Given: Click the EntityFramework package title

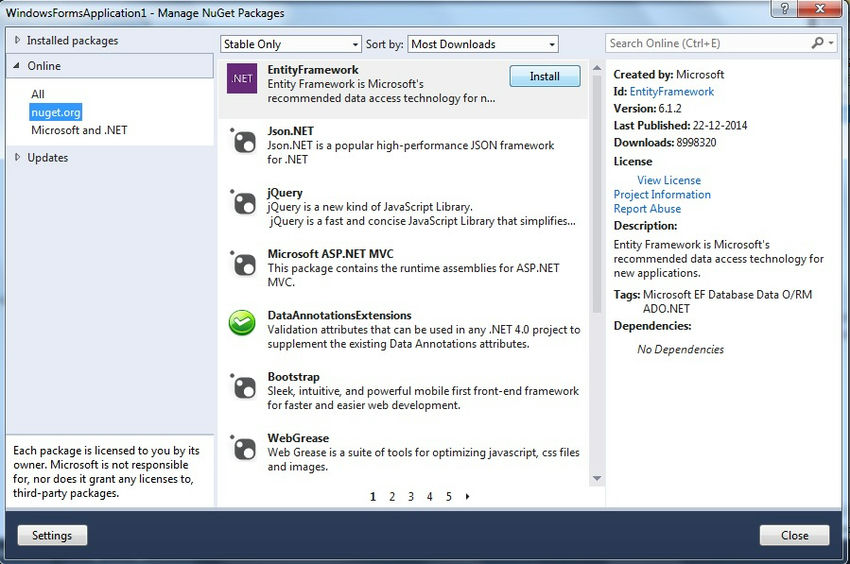Looking at the screenshot, I should [313, 70].
